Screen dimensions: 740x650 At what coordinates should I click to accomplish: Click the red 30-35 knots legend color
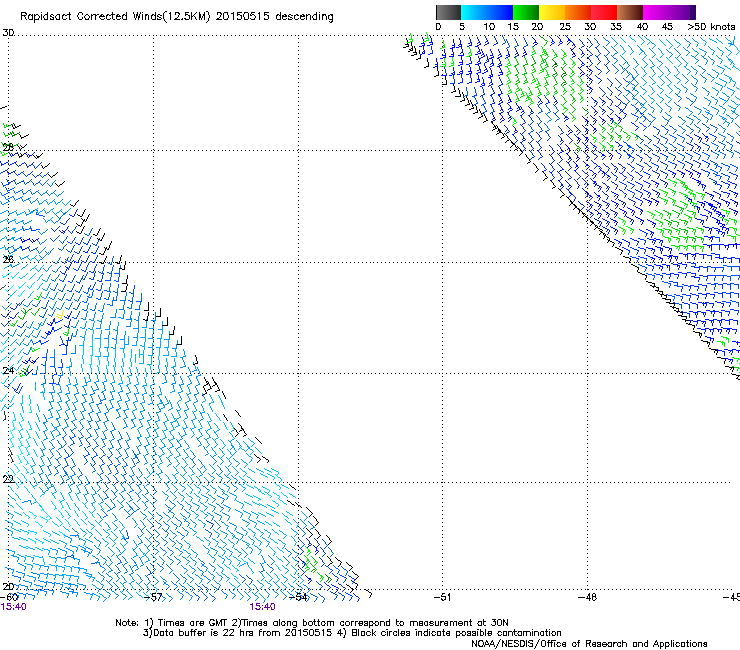click(x=604, y=12)
